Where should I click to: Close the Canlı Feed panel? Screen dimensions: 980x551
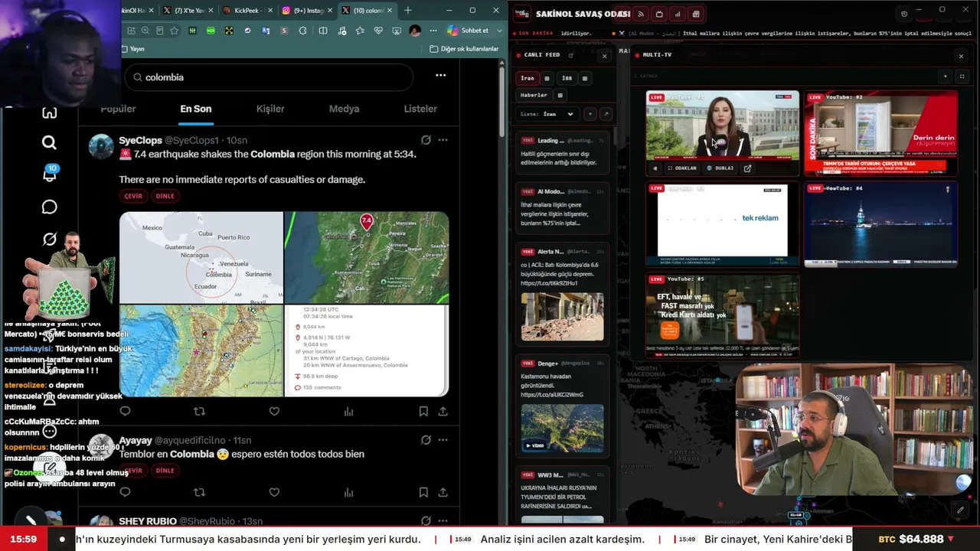604,56
